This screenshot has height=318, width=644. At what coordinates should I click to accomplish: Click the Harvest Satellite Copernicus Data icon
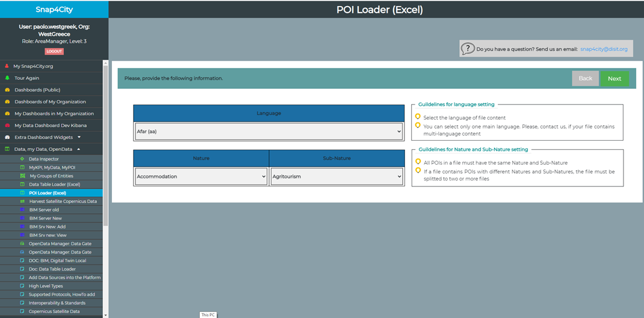click(22, 201)
